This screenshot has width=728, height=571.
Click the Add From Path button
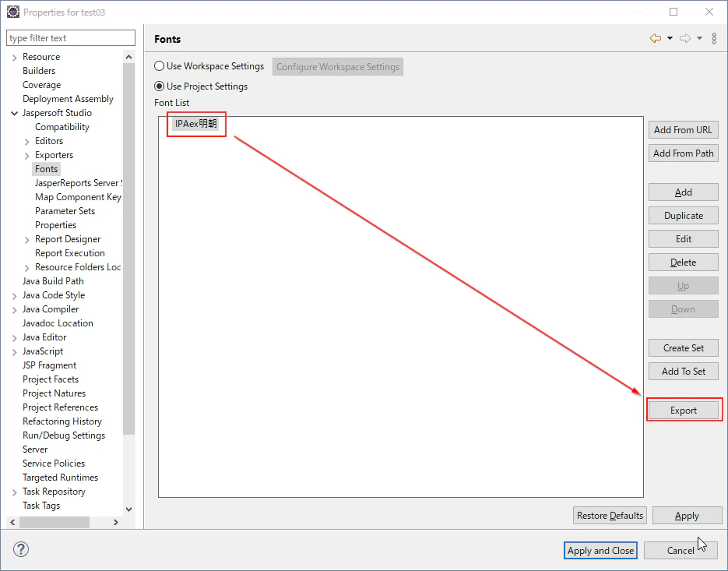coord(683,153)
